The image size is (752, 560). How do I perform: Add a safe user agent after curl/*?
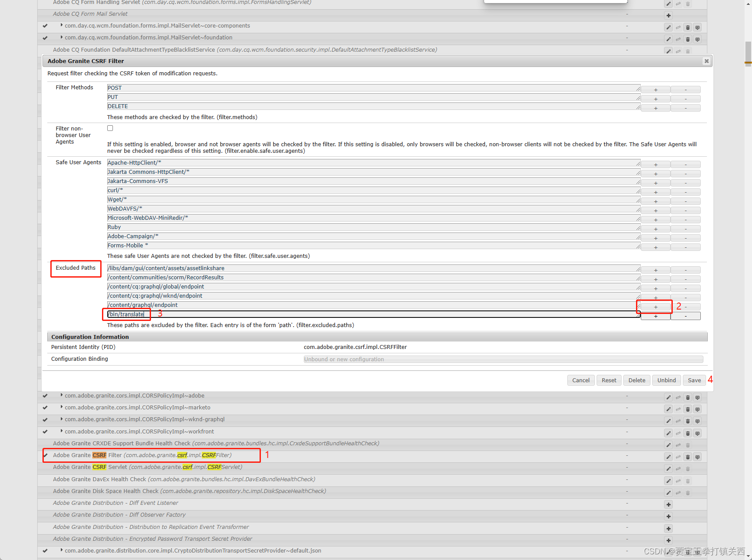656,192
